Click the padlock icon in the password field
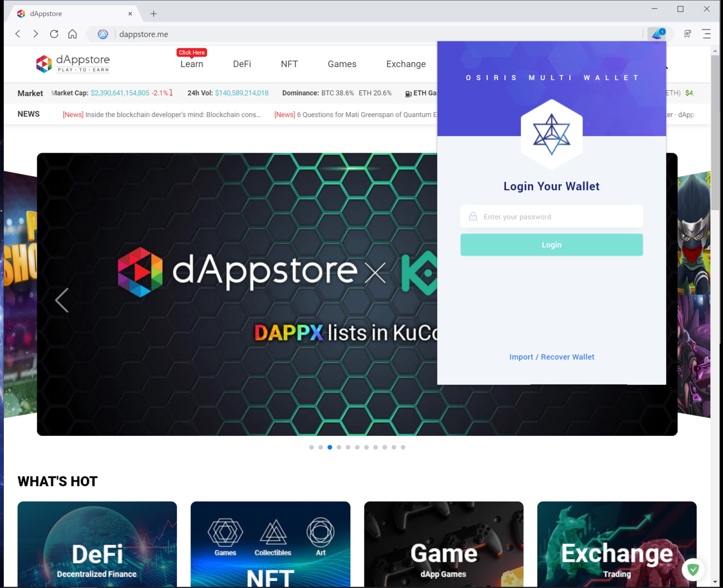 tap(473, 216)
